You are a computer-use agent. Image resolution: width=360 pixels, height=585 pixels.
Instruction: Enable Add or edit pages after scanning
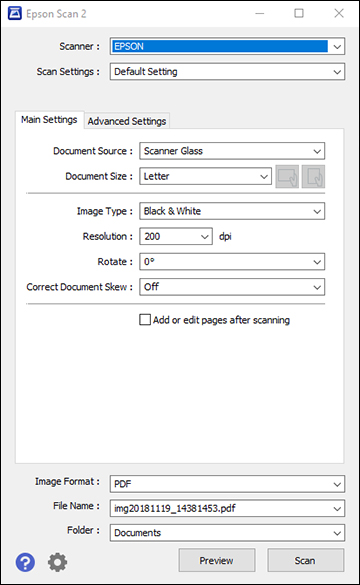tap(145, 320)
